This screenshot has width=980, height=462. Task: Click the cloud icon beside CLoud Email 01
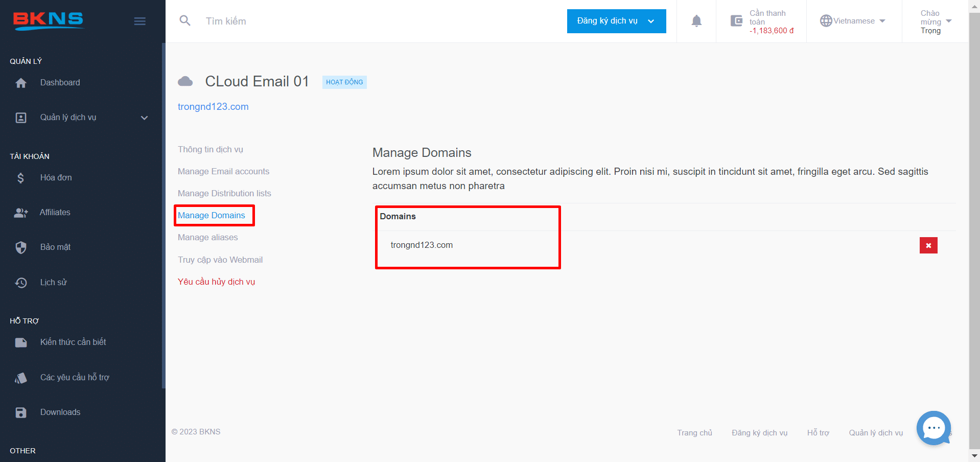(185, 81)
